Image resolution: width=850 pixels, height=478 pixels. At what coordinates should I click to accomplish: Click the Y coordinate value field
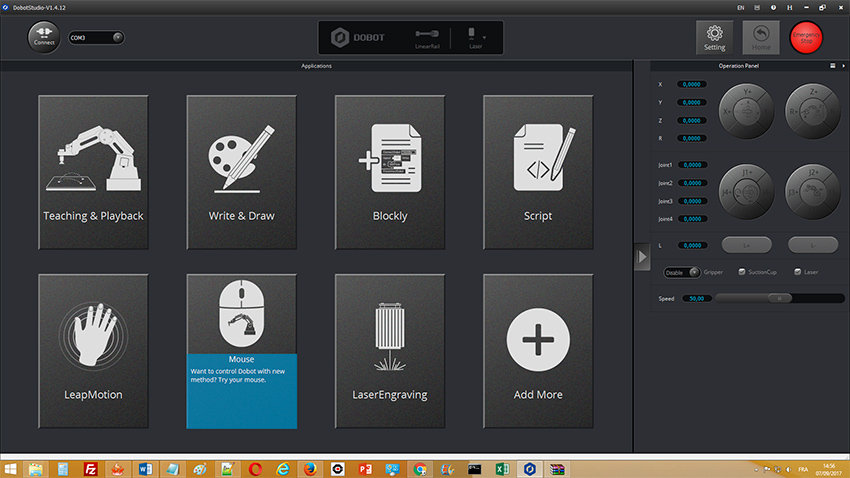(692, 102)
